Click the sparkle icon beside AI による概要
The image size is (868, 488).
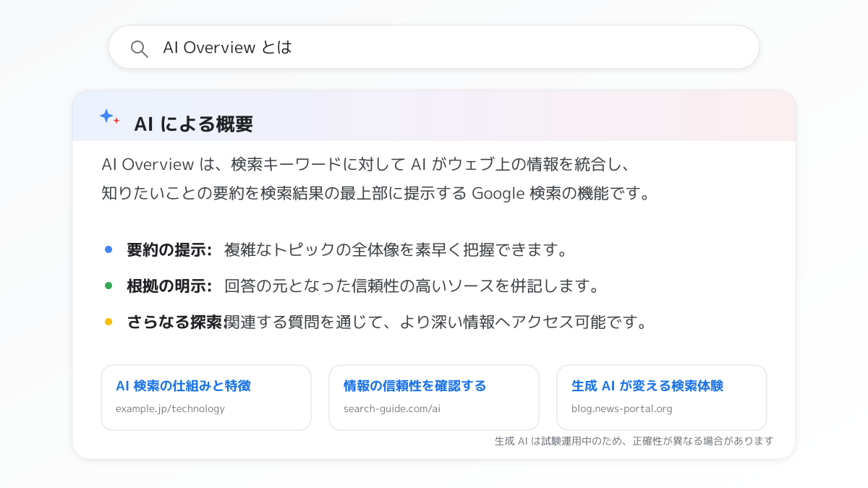click(109, 117)
